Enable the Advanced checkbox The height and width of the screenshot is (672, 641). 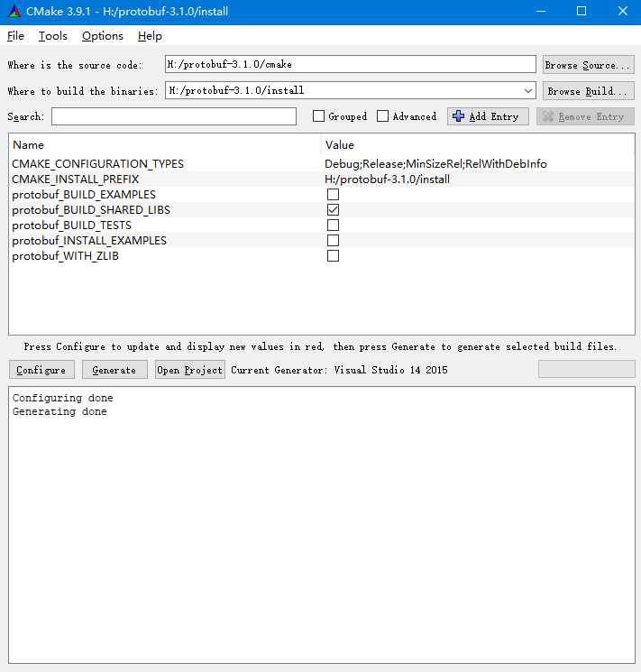[x=382, y=116]
